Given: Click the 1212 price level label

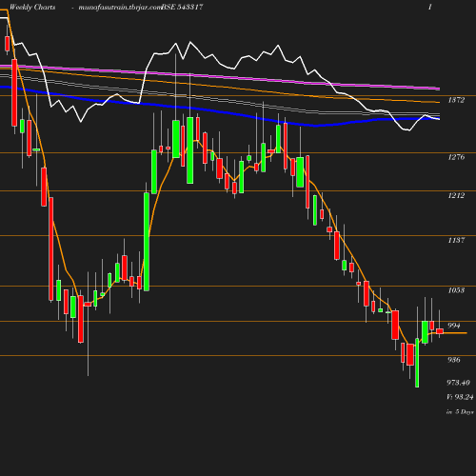Looking at the screenshot, I should pos(456,195).
